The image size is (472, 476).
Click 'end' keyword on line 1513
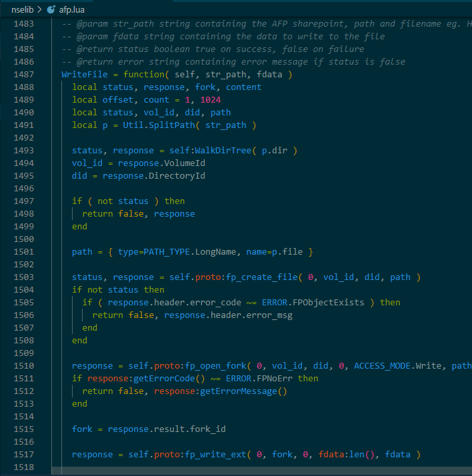[x=79, y=404]
